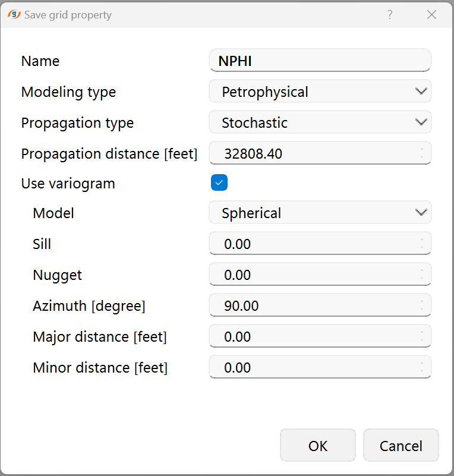Open the Modeling type dropdown
This screenshot has width=454, height=476.
pyautogui.click(x=320, y=92)
